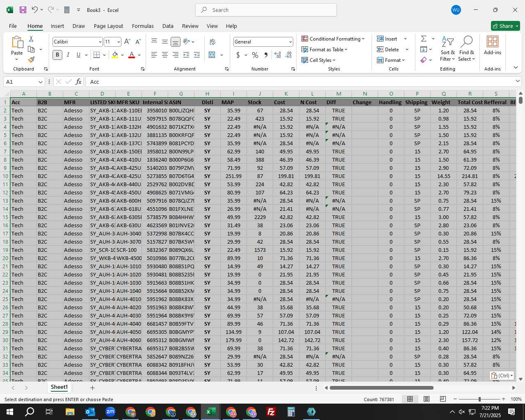525x420 pixels.
Task: Click the AutoSum sigma icon
Action: [x=424, y=39]
